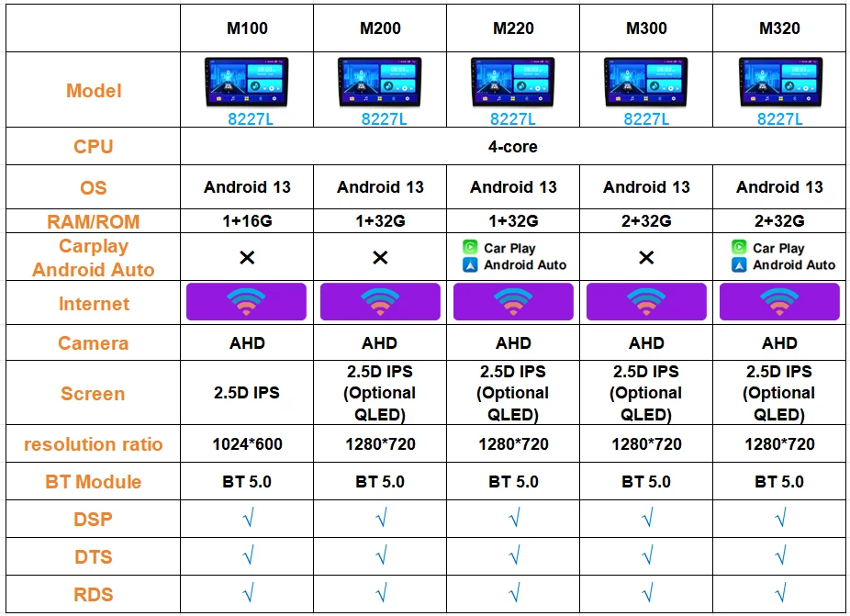Click the X mark for M100 Carplay
This screenshot has width=850, height=616.
247,258
